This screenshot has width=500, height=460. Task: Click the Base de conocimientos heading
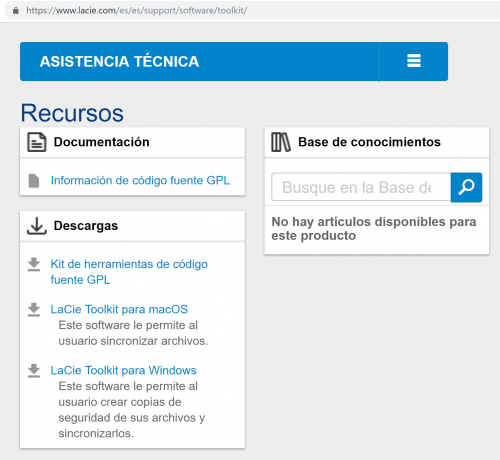point(369,142)
